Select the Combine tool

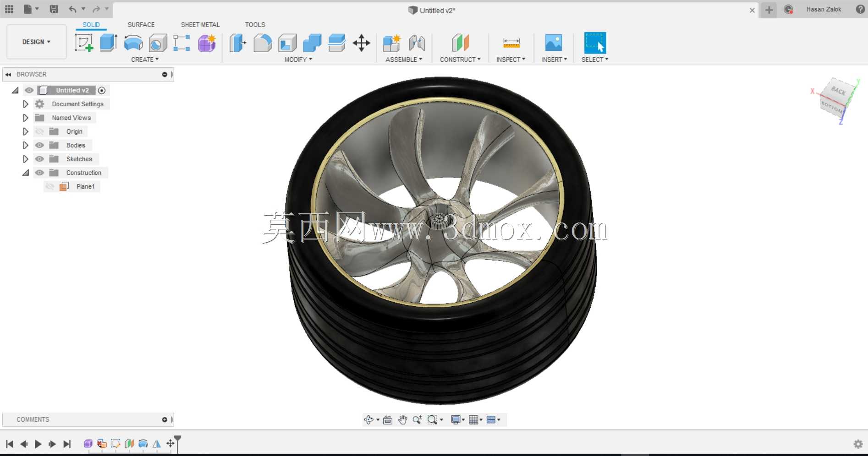312,43
